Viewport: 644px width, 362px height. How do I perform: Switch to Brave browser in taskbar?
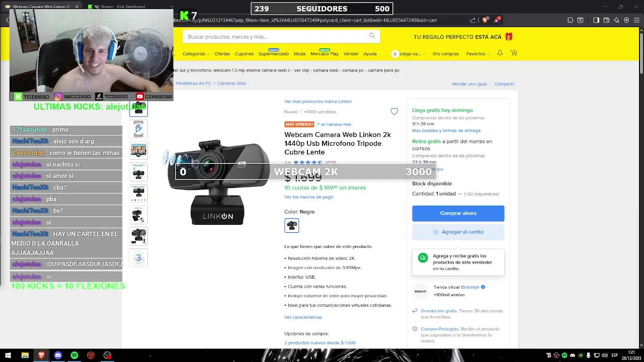(x=41, y=355)
